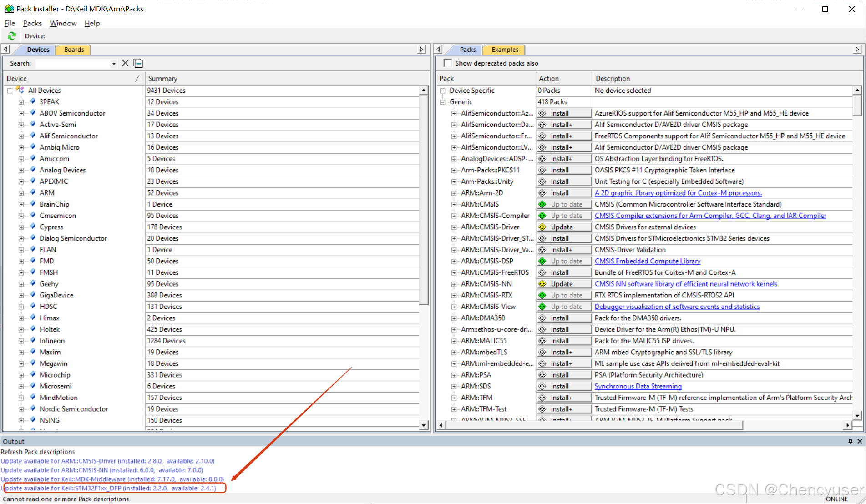The width and height of the screenshot is (866, 504).
Task: Open the Synchronous Data Streaming link
Action: point(638,386)
